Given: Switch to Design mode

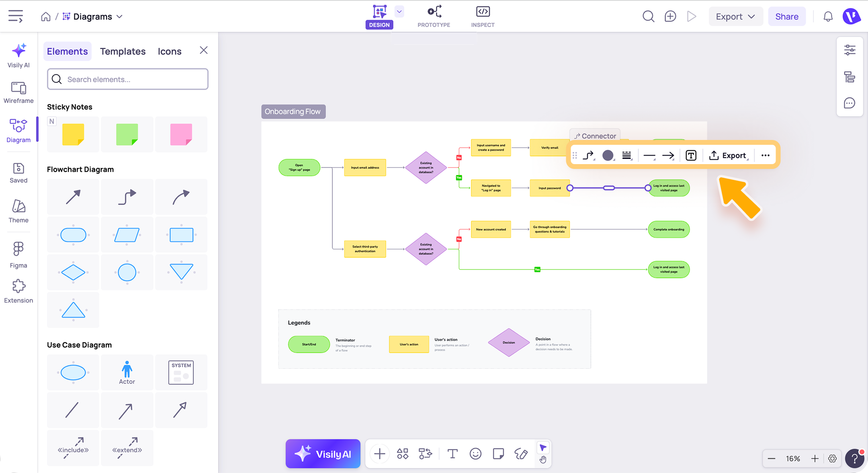Looking at the screenshot, I should click(379, 17).
